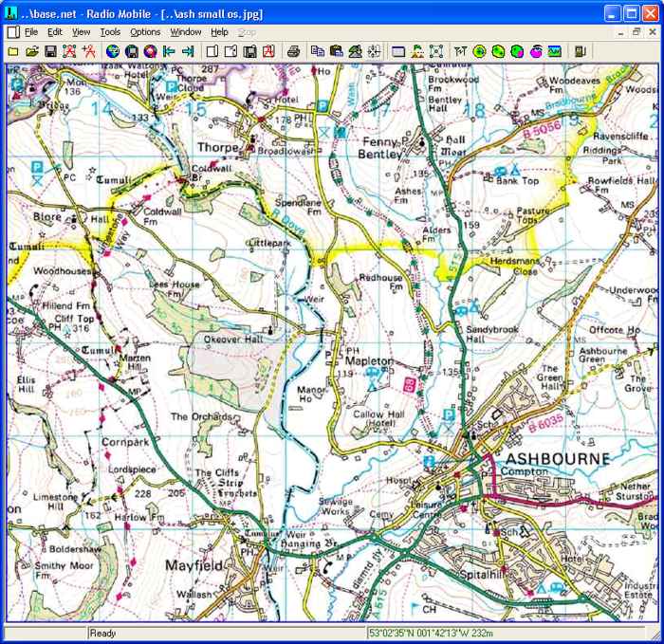Close the inner map document window
Screen dimensions: 664x644
coord(653,32)
